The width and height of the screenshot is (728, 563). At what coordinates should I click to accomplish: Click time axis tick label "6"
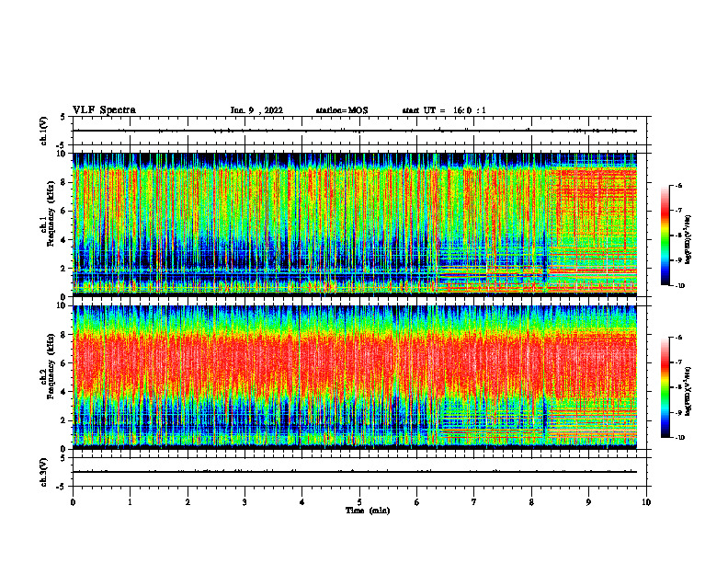click(417, 502)
